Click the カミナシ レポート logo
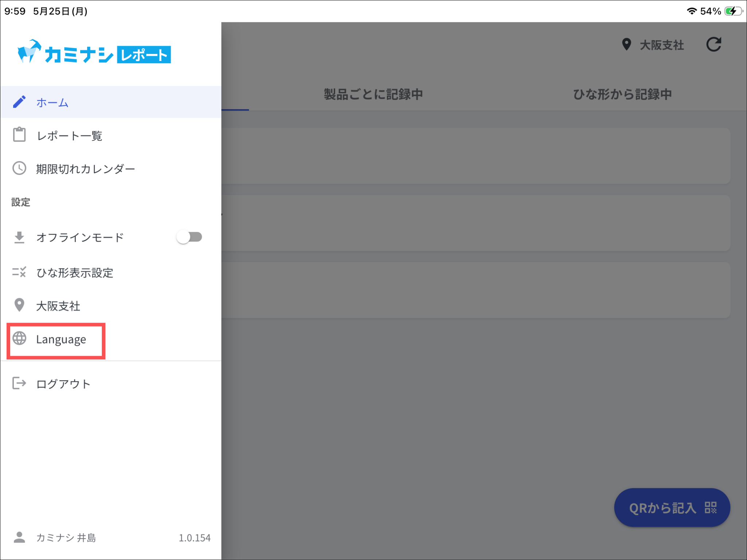 (x=94, y=52)
